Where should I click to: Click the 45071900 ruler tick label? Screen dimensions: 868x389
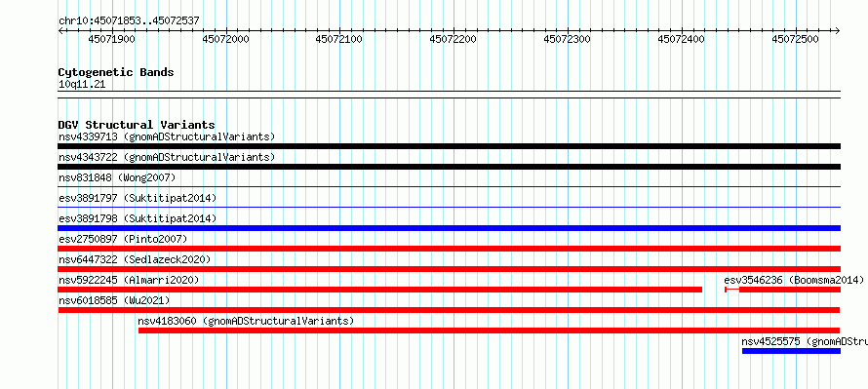pos(111,39)
